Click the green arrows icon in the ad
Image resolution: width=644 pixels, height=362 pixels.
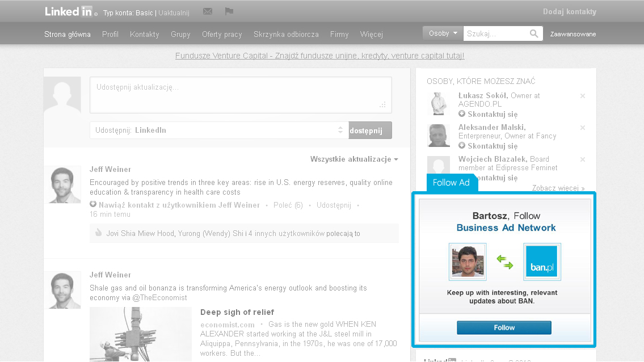tap(505, 262)
